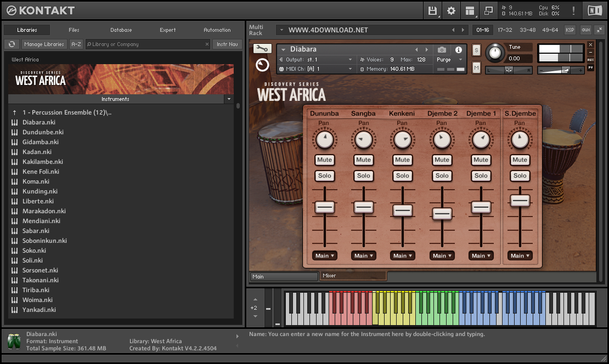Switch to the Expert tab
Image resolution: width=609 pixels, height=364 pixels.
tap(167, 30)
